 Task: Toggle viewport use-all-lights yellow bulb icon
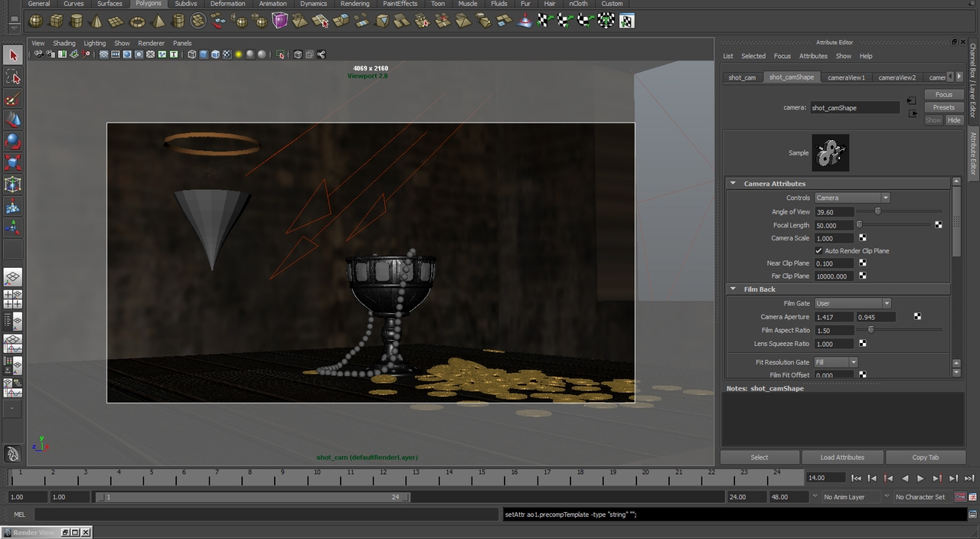click(238, 54)
